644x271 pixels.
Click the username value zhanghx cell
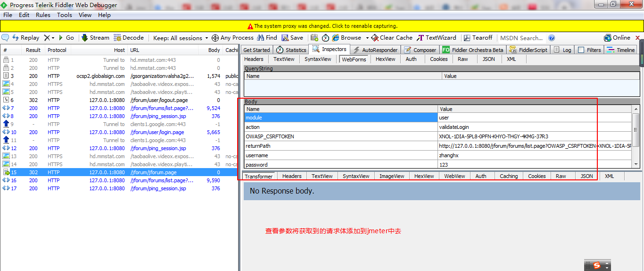point(535,155)
